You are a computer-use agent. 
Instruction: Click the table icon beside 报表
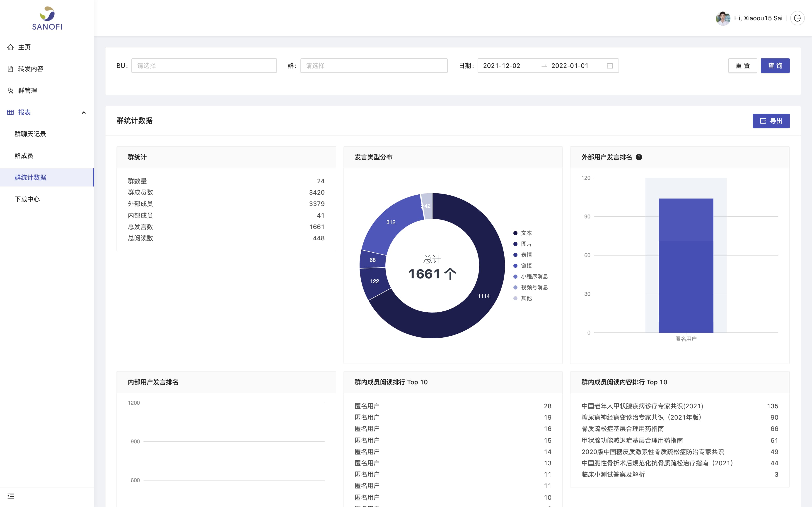11,112
